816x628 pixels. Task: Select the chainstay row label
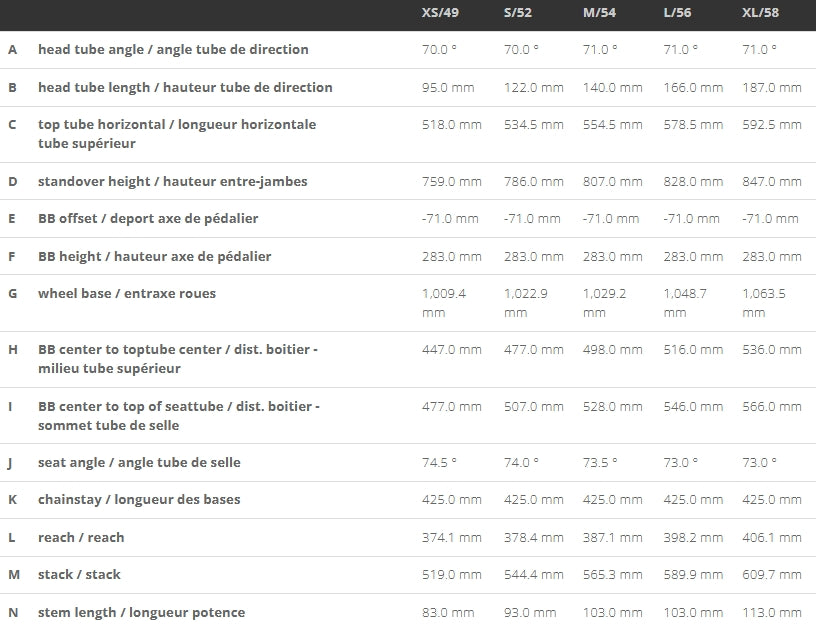[139, 500]
